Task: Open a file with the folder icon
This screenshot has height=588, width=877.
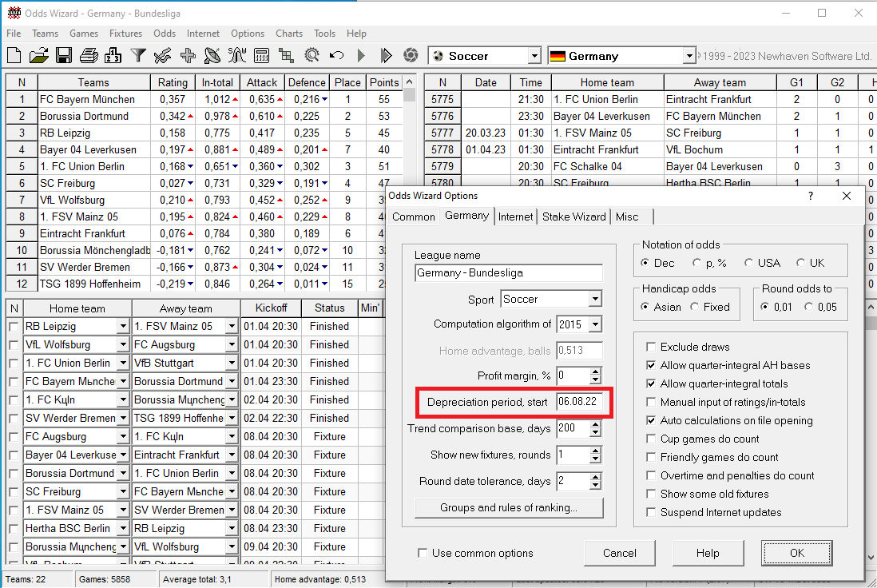Action: click(x=38, y=55)
